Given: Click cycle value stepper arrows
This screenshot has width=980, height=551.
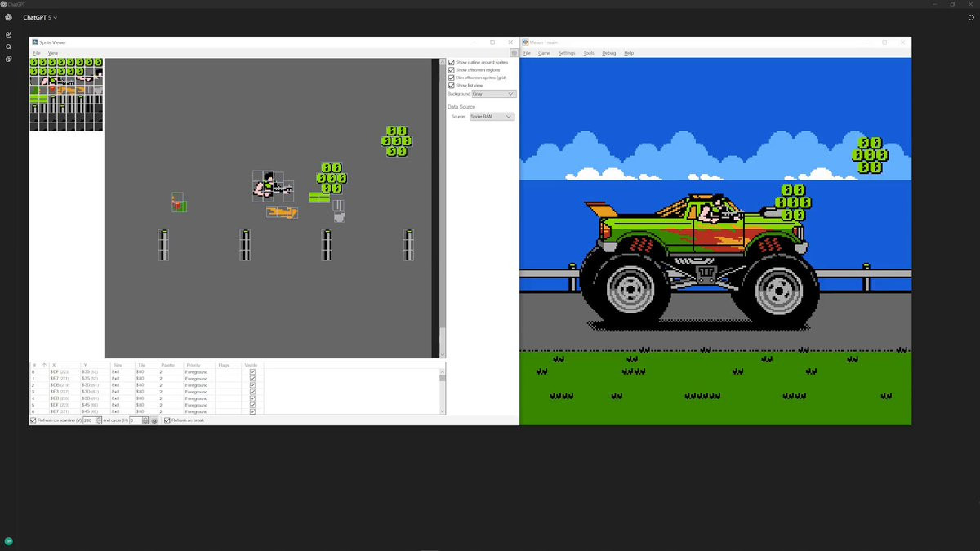Looking at the screenshot, I should (x=145, y=420).
